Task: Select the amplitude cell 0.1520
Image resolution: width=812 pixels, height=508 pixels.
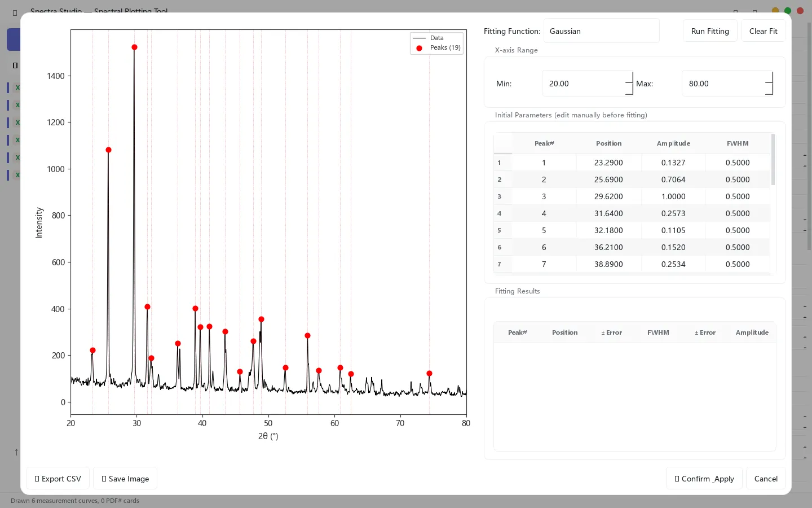Action: pyautogui.click(x=673, y=247)
